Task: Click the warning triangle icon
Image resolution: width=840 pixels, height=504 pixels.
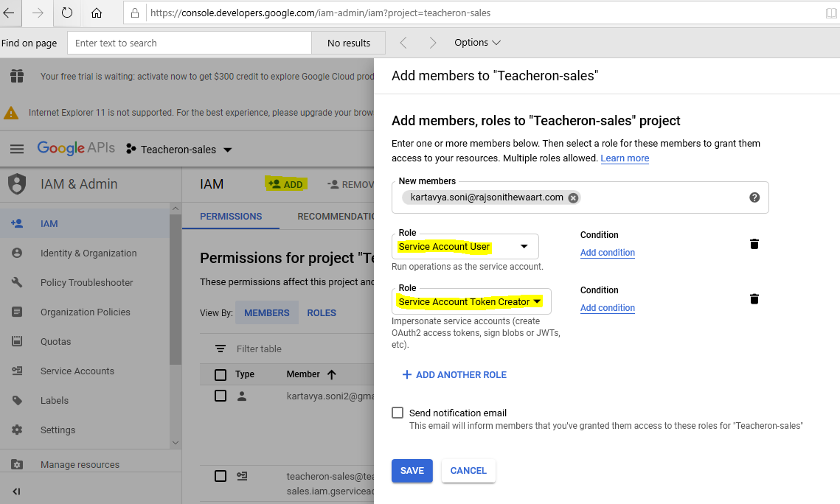Action: [11, 113]
